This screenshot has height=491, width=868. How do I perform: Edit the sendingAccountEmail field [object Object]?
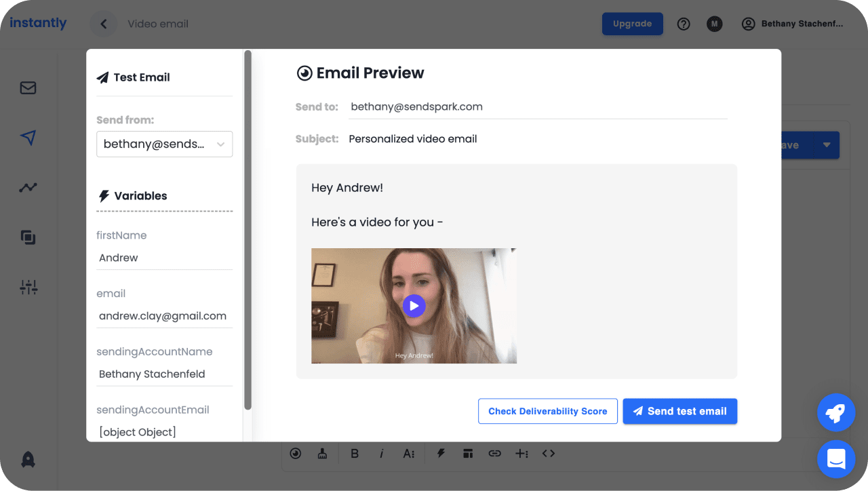pyautogui.click(x=164, y=432)
